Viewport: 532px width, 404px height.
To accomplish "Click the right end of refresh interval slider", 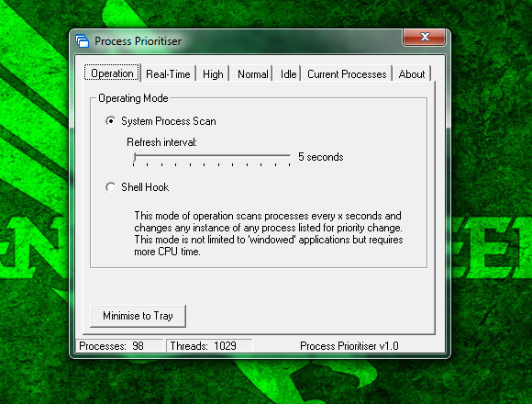I will (290, 156).
